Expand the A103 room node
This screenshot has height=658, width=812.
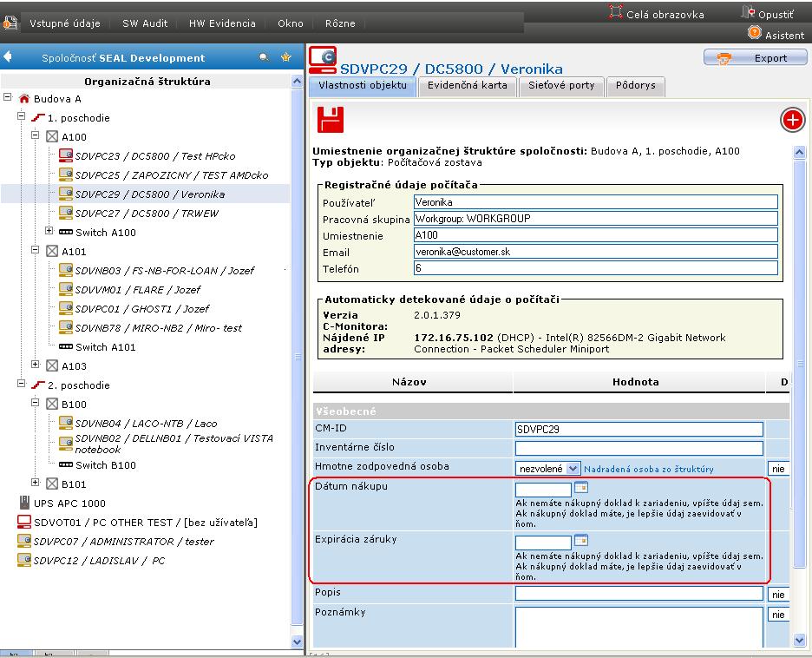pyautogui.click(x=36, y=365)
